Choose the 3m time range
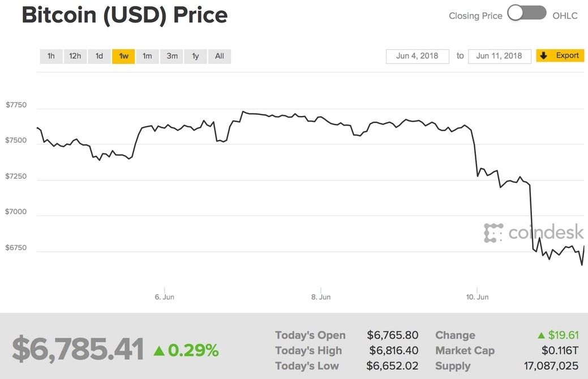The width and height of the screenshot is (588, 379). coord(172,56)
